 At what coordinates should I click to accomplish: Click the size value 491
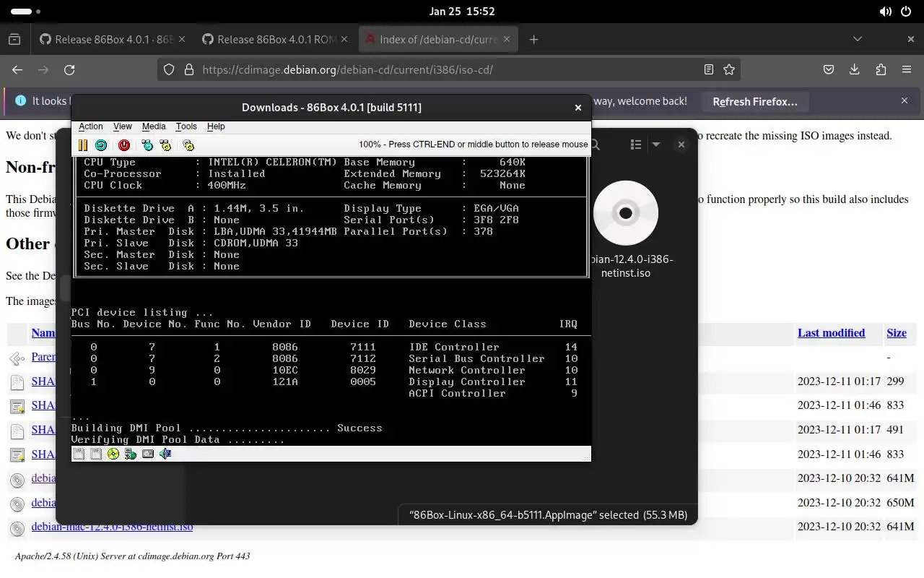(895, 430)
